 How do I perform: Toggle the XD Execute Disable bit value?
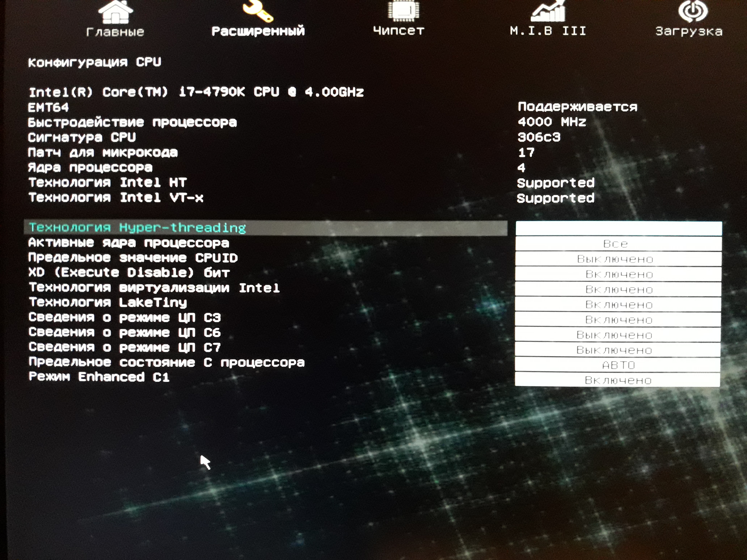click(x=619, y=274)
